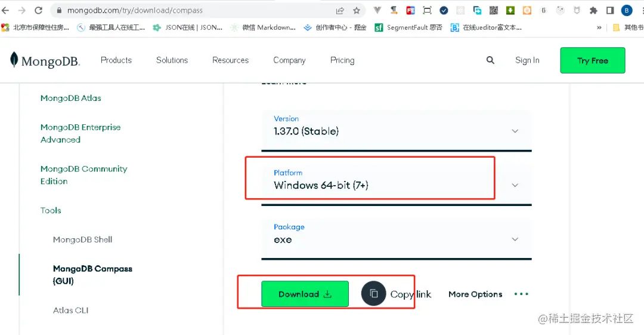Open the blue B profile avatar
The image size is (644, 335).
click(627, 10)
